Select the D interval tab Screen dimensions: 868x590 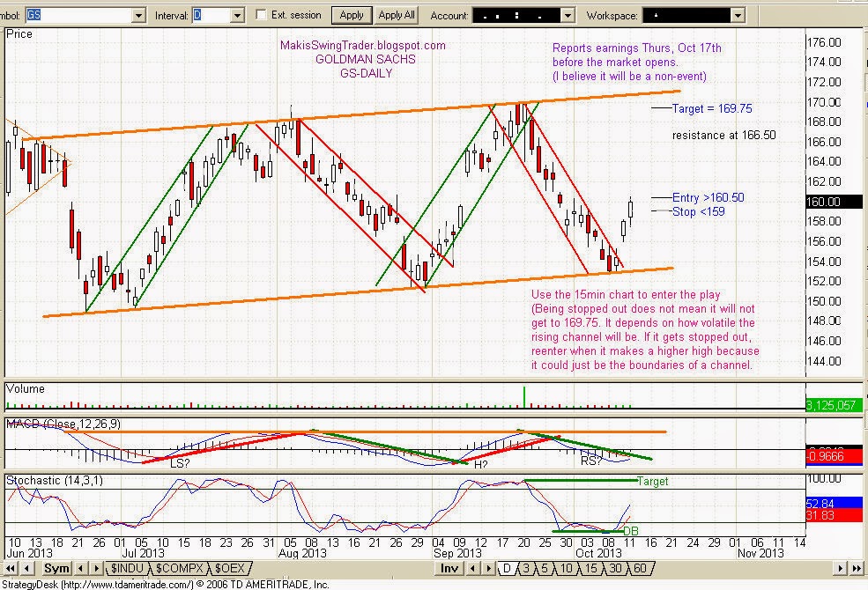(507, 569)
